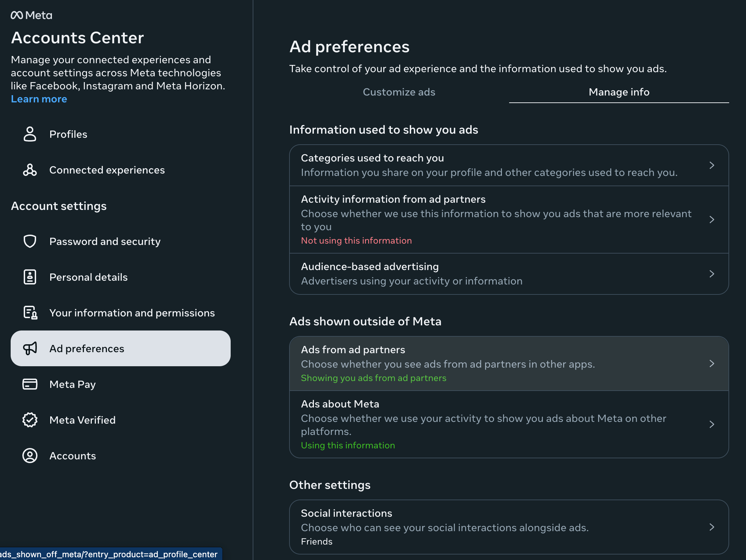Open Accounts via its profile circle icon
The width and height of the screenshot is (746, 560).
[x=30, y=456]
